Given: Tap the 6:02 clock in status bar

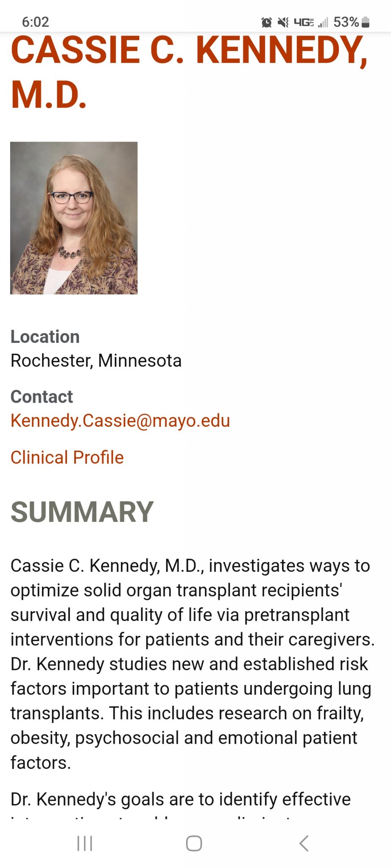Looking at the screenshot, I should [36, 22].
